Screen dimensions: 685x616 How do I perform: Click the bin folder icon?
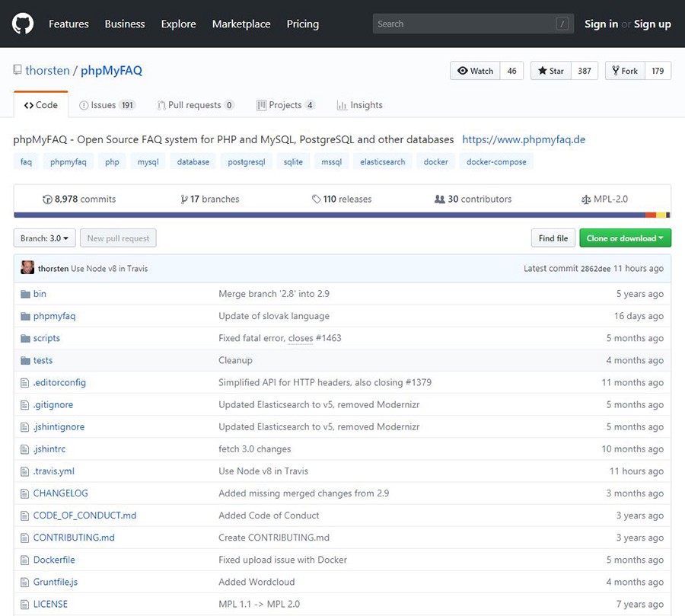[25, 294]
